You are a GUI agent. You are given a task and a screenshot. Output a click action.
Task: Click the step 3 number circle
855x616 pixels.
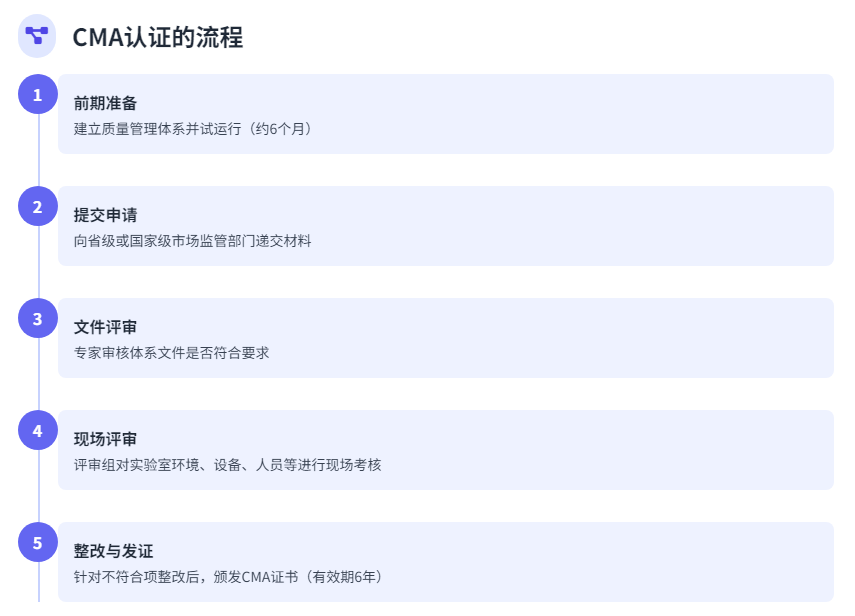(x=38, y=319)
